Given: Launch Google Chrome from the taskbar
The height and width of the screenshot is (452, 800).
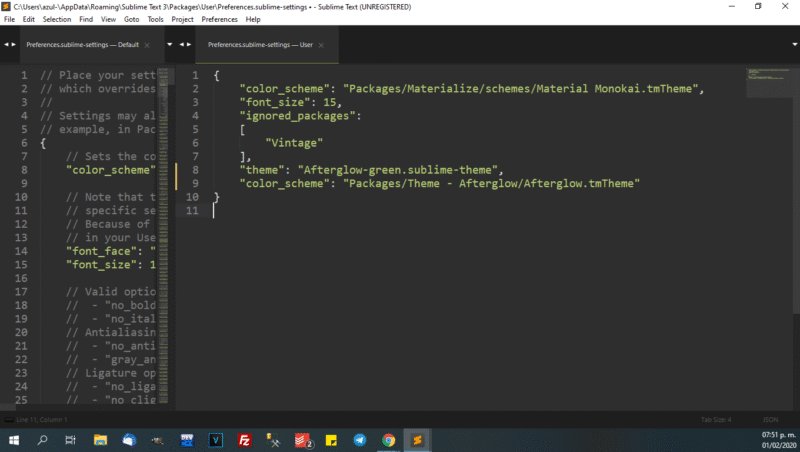Looking at the screenshot, I should point(389,440).
